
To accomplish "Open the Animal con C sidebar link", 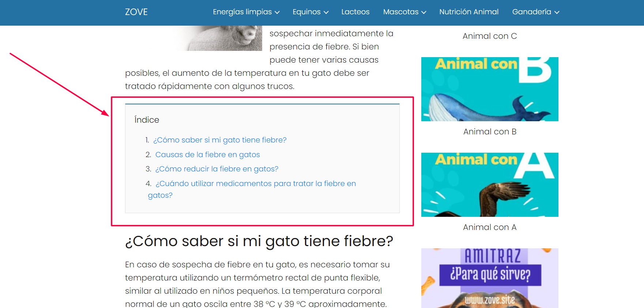I will 490,36.
